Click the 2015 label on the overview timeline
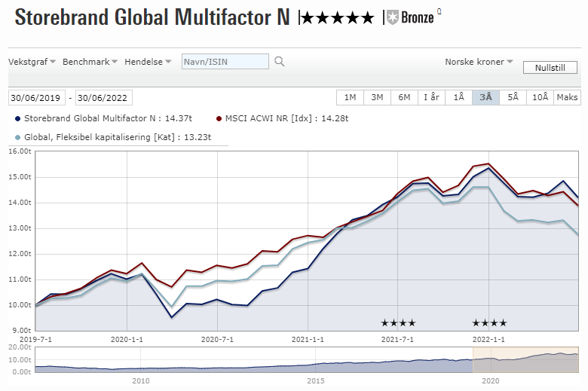The image size is (588, 391). coord(316,381)
